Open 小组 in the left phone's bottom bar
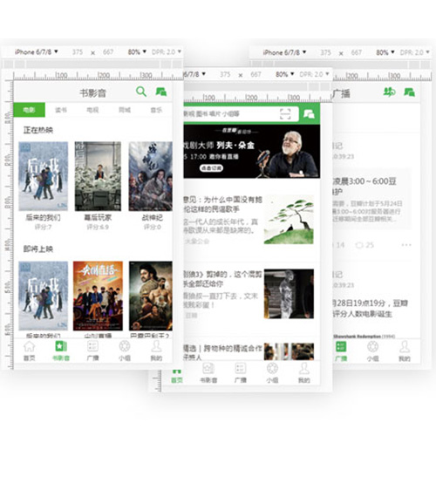Screen dimensions: 436x504 point(125,351)
